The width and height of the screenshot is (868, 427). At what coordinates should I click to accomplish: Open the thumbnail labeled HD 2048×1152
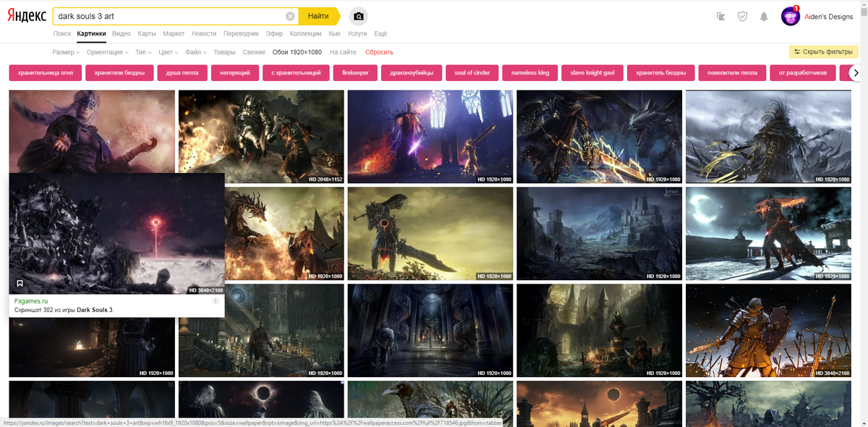click(261, 136)
